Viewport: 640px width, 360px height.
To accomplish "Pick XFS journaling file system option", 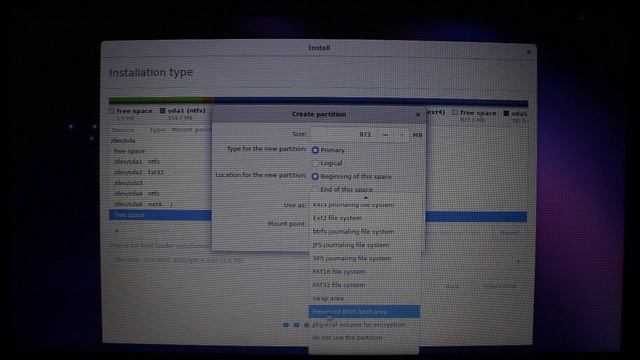I will (364, 258).
